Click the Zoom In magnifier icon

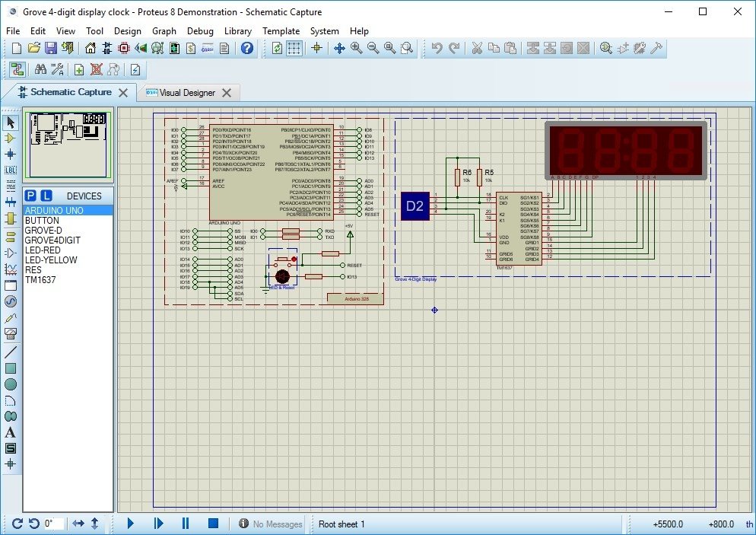pyautogui.click(x=356, y=48)
